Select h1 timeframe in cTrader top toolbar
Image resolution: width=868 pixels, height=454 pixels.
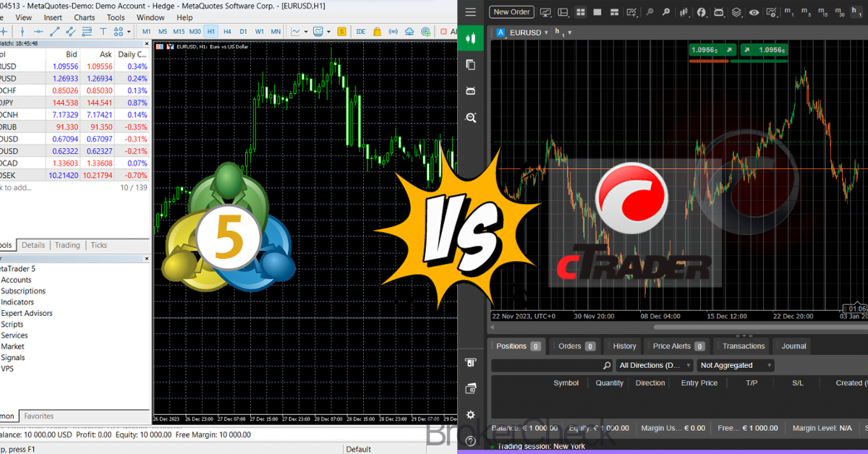pyautogui.click(x=856, y=12)
